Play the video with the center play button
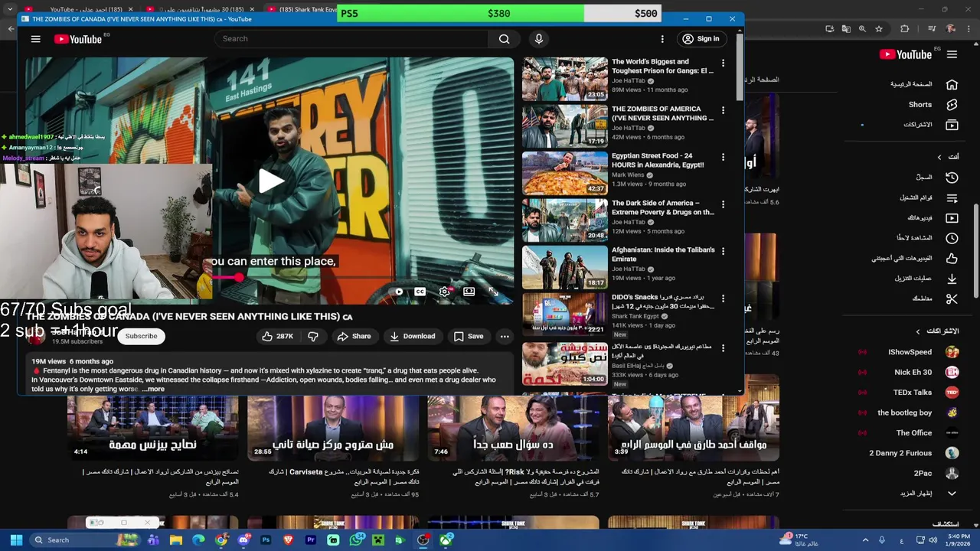 coord(270,181)
